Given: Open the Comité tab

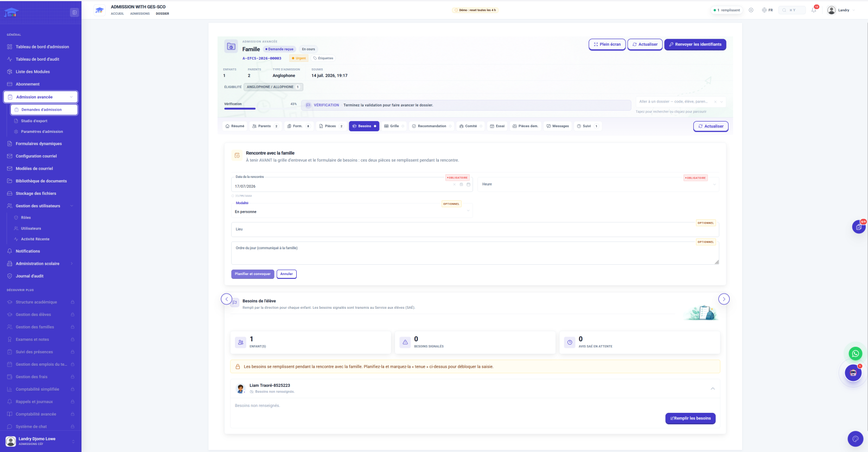Looking at the screenshot, I should pos(470,126).
